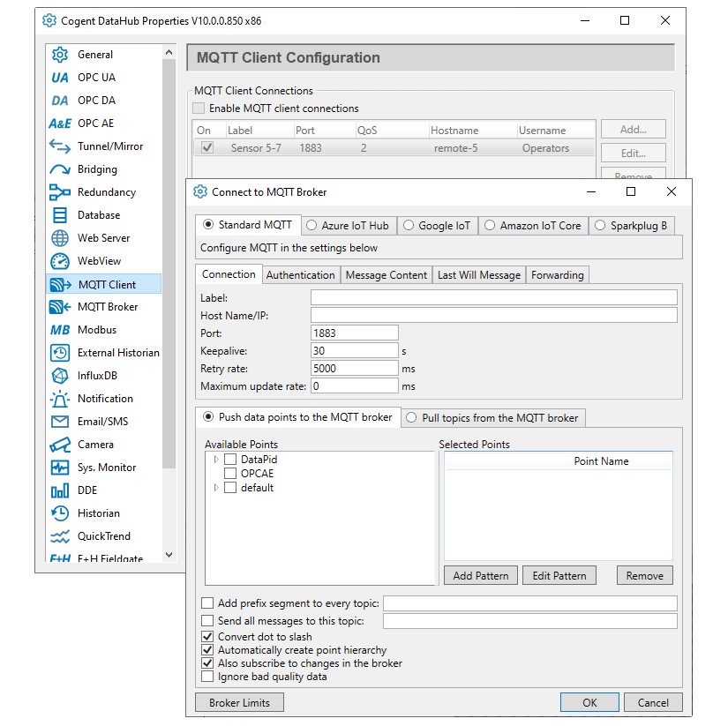Click the Cogent DataHub Properties title icon
The image size is (728, 726).
49,20
